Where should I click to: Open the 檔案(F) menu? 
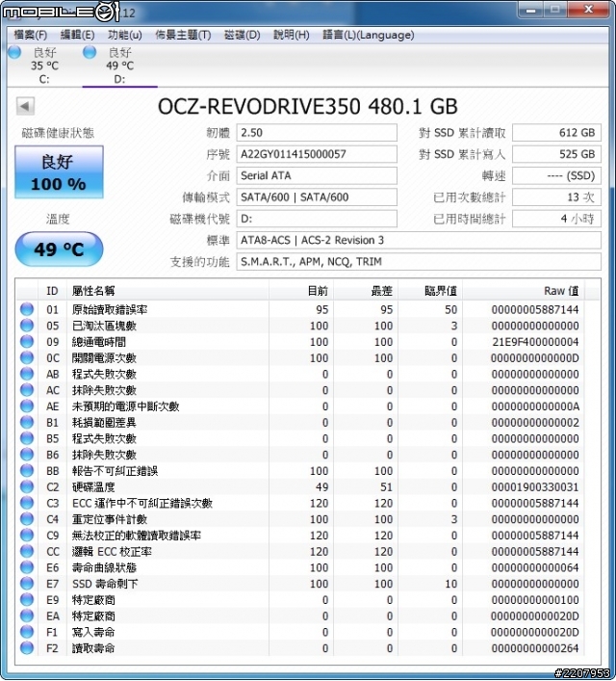tap(31, 35)
